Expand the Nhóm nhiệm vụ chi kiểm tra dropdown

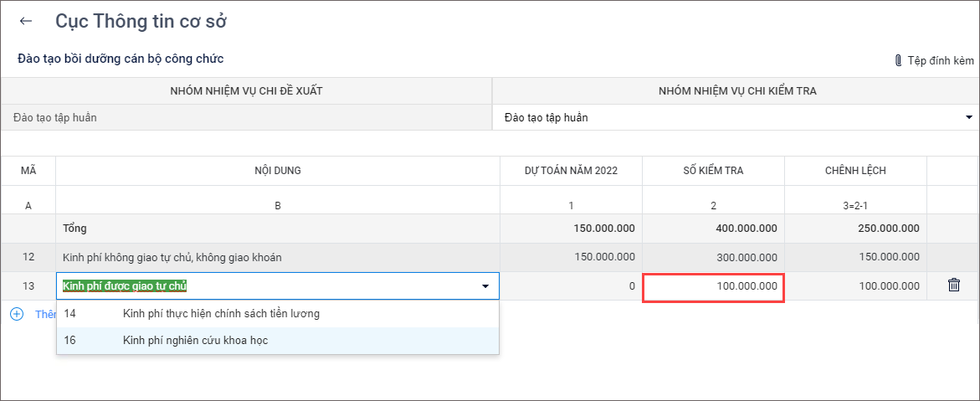(x=969, y=117)
